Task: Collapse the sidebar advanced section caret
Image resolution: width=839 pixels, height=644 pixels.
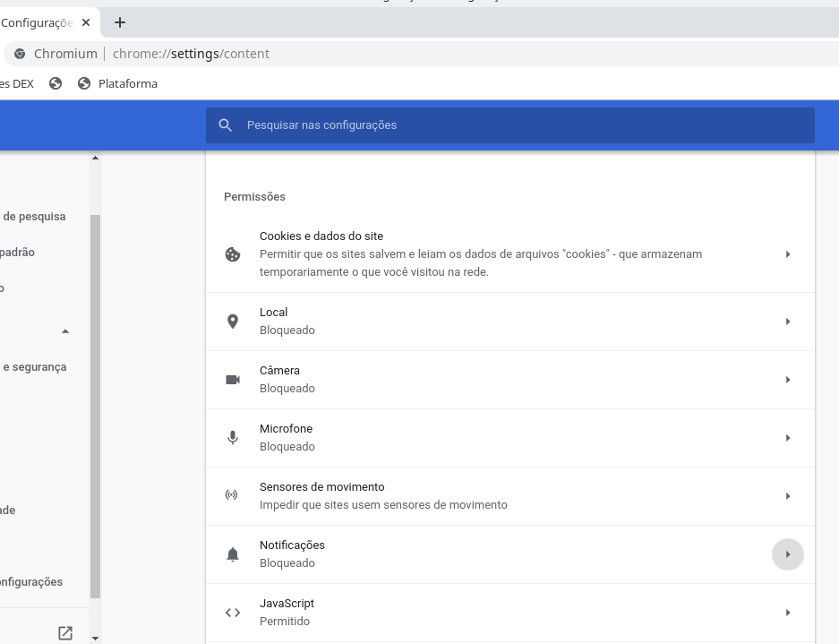Action: pyautogui.click(x=65, y=331)
